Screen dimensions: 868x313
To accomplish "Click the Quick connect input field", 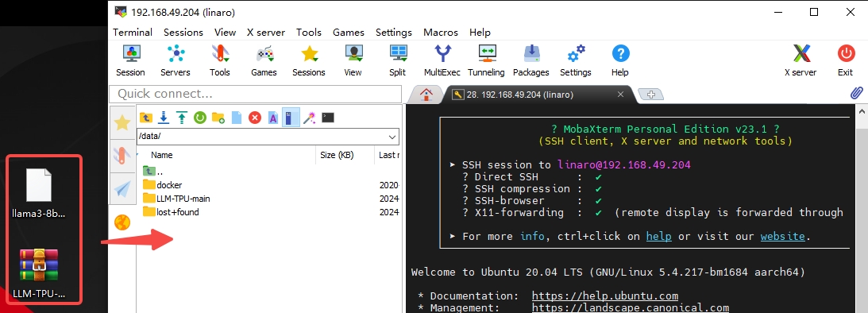I will pyautogui.click(x=255, y=94).
